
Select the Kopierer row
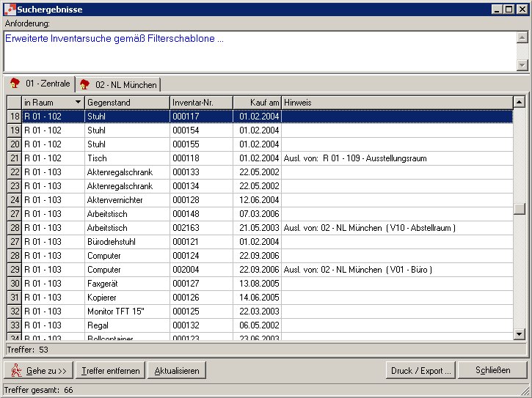tap(260, 298)
